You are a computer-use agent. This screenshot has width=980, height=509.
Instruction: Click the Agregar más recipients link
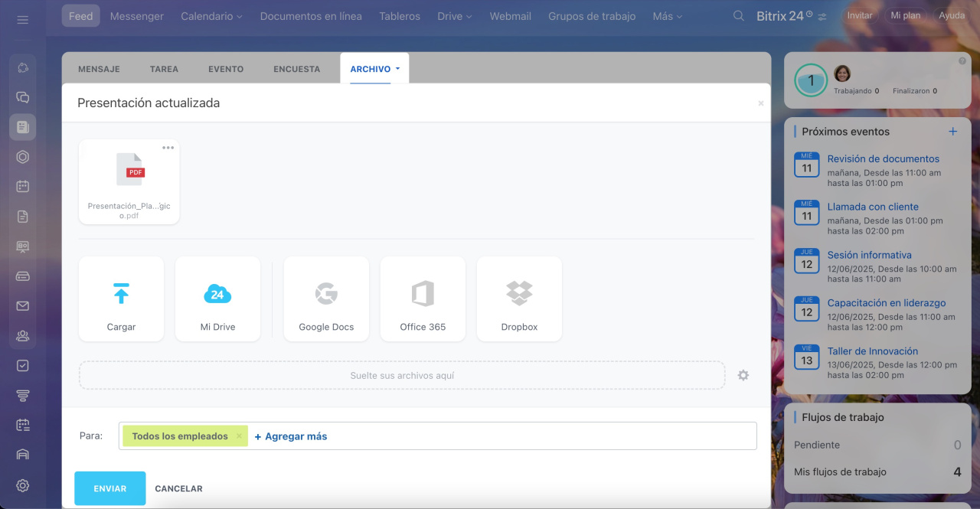tap(291, 436)
